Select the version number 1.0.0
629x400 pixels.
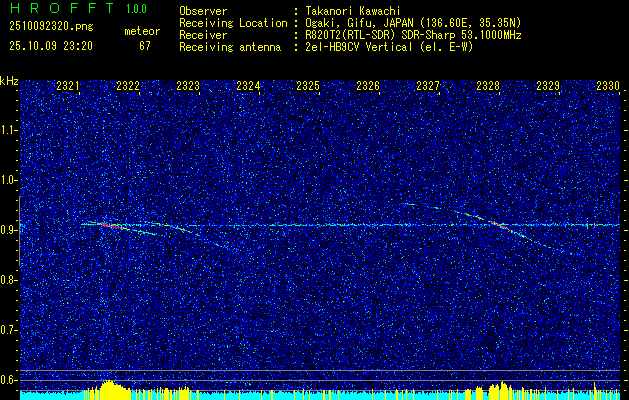(136, 9)
